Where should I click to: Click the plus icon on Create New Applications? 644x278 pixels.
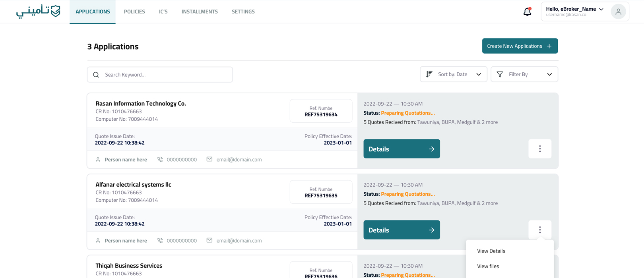click(x=549, y=46)
